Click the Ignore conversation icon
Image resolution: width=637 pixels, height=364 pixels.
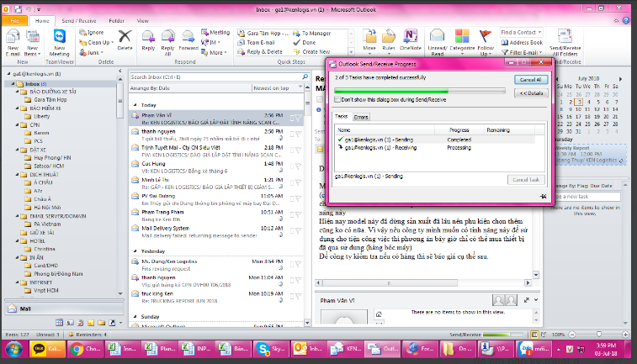click(82, 32)
